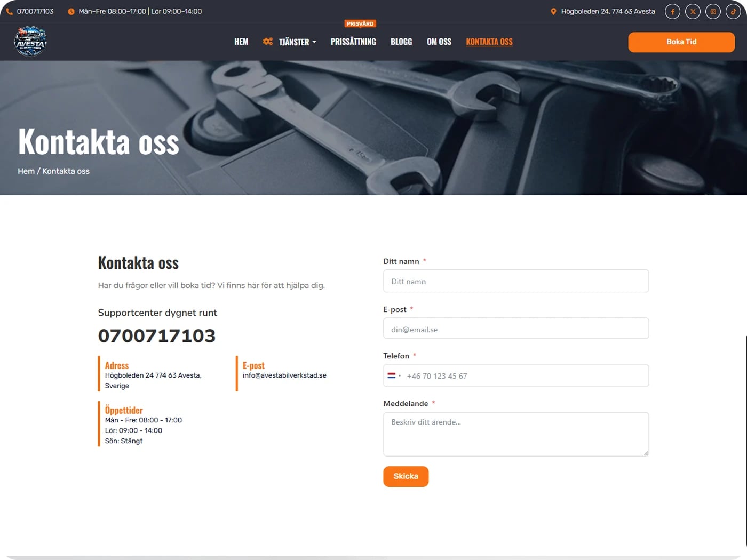
Task: Click the gears icon next to Tjänster
Action: pos(268,41)
